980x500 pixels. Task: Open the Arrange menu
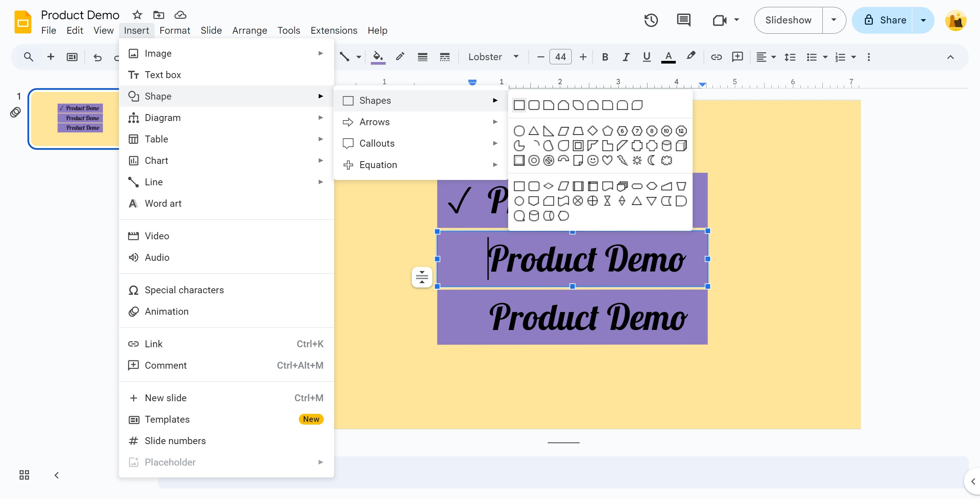click(249, 30)
